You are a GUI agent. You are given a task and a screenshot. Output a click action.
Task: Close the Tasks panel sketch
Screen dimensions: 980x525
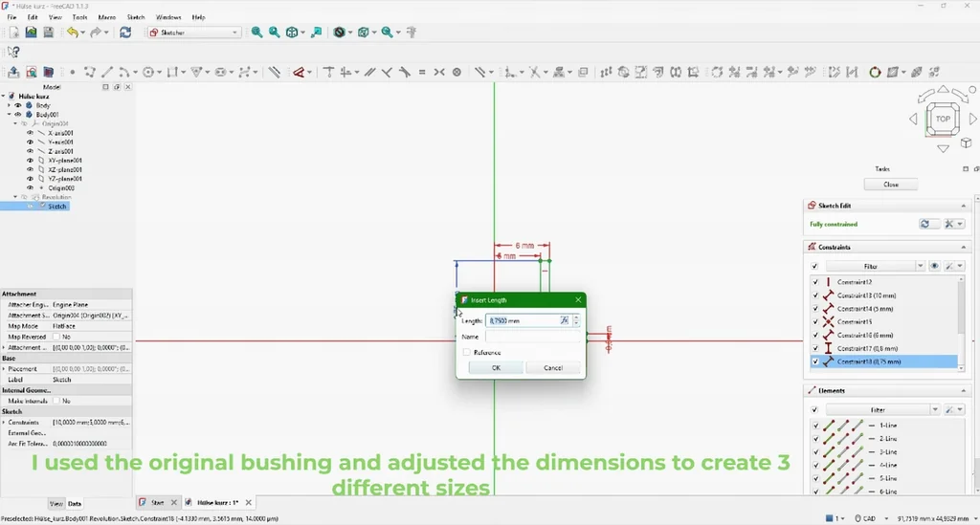891,185
